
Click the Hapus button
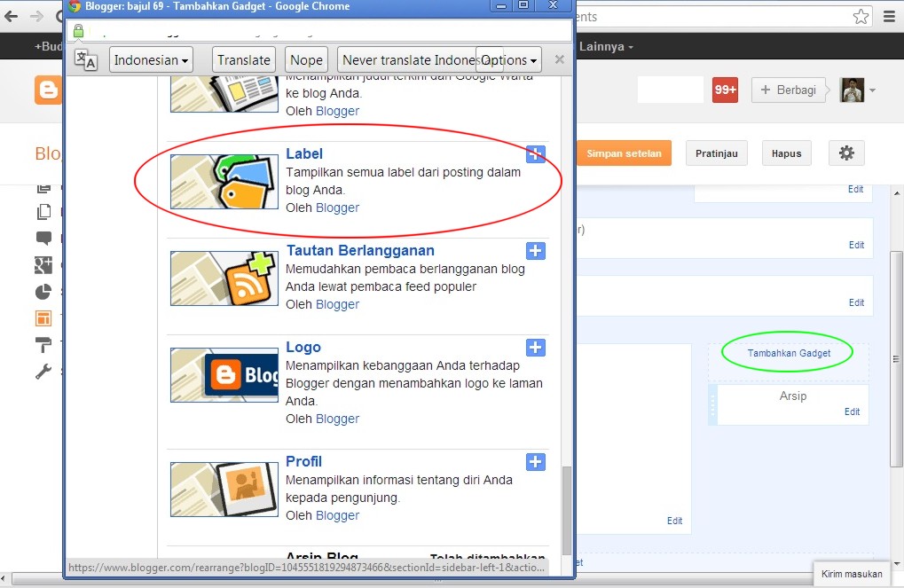click(x=786, y=153)
